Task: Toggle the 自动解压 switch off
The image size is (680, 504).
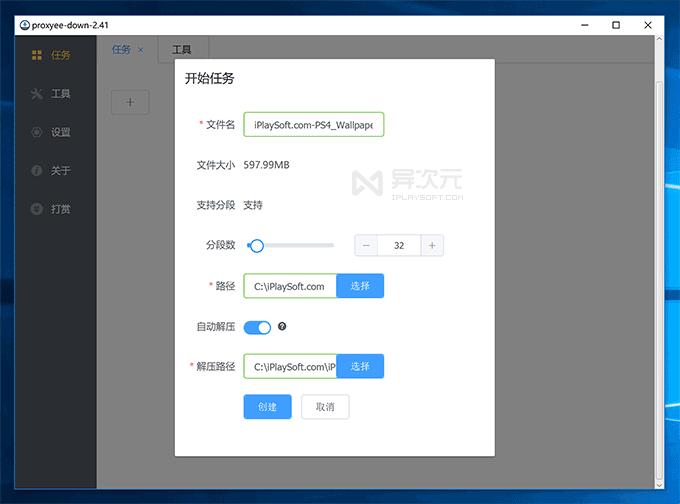Action: 257,327
